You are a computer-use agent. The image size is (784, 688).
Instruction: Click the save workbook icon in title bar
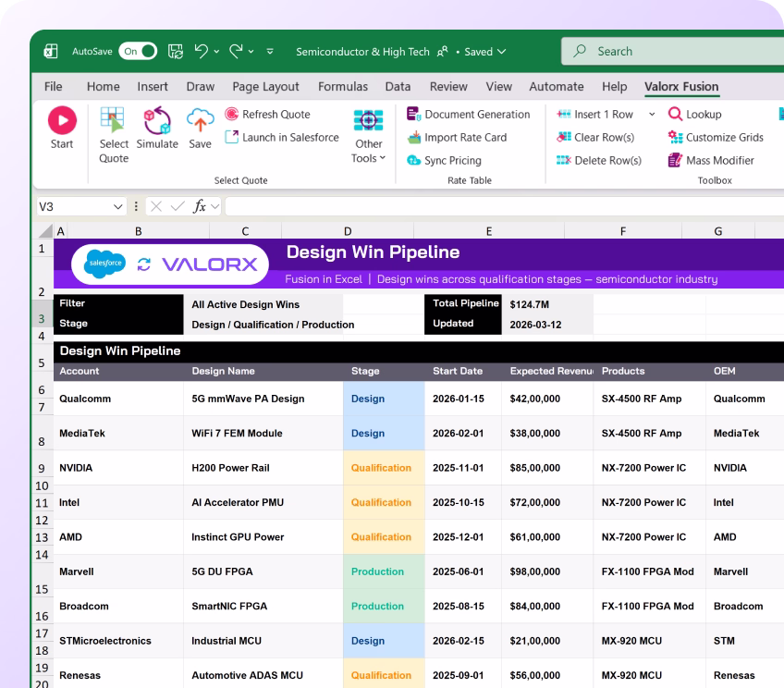176,51
